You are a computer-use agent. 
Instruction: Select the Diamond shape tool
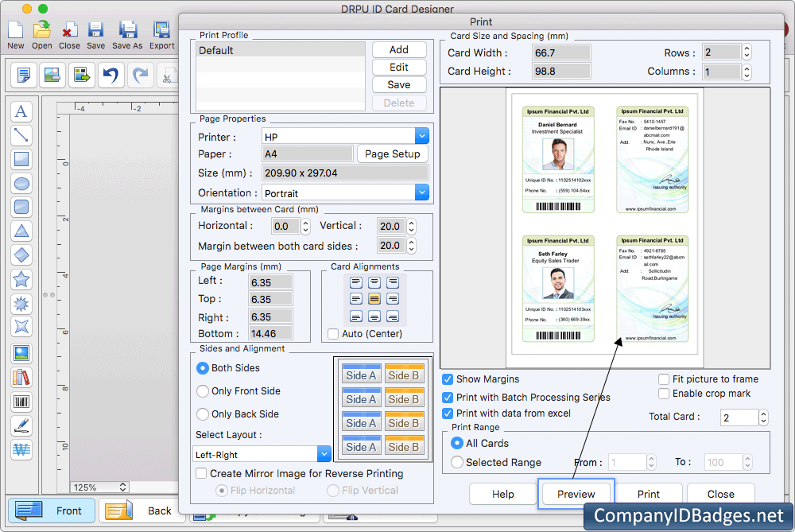point(21,255)
